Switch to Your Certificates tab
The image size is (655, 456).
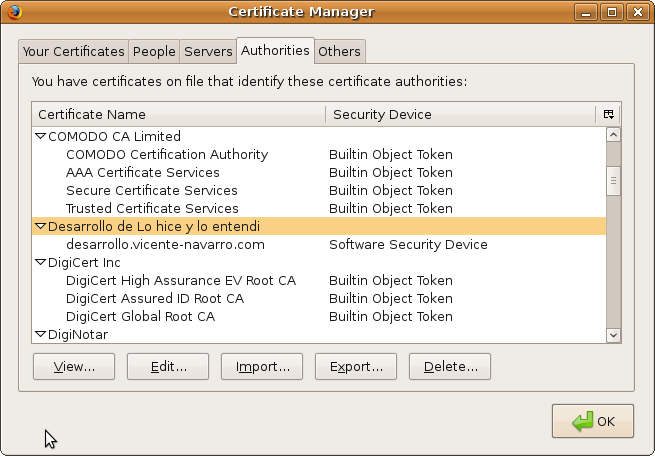click(x=74, y=52)
